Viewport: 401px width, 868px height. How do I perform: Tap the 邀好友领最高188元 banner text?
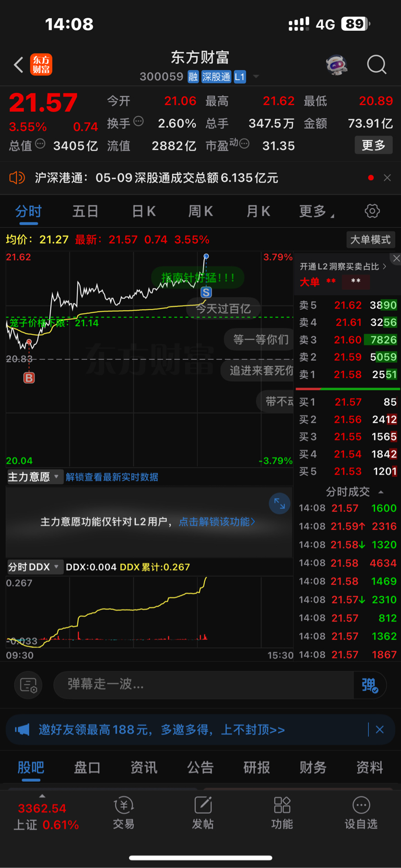pyautogui.click(x=162, y=730)
